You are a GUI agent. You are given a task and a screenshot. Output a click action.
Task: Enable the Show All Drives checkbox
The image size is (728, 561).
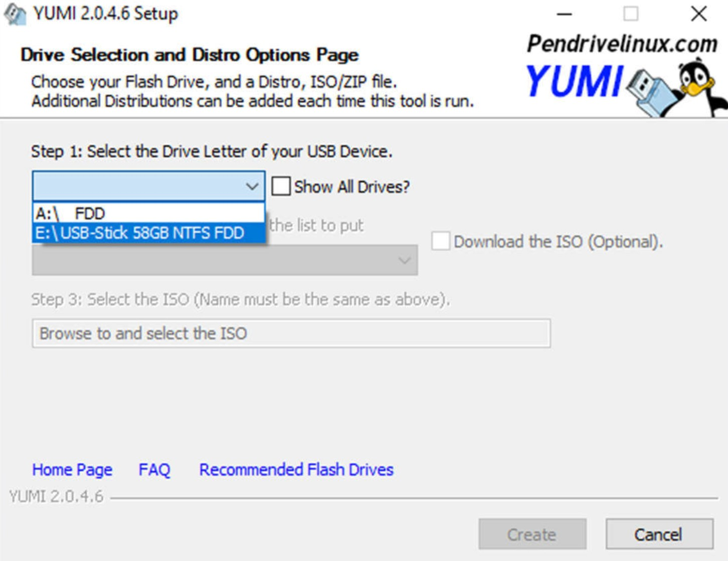(281, 186)
